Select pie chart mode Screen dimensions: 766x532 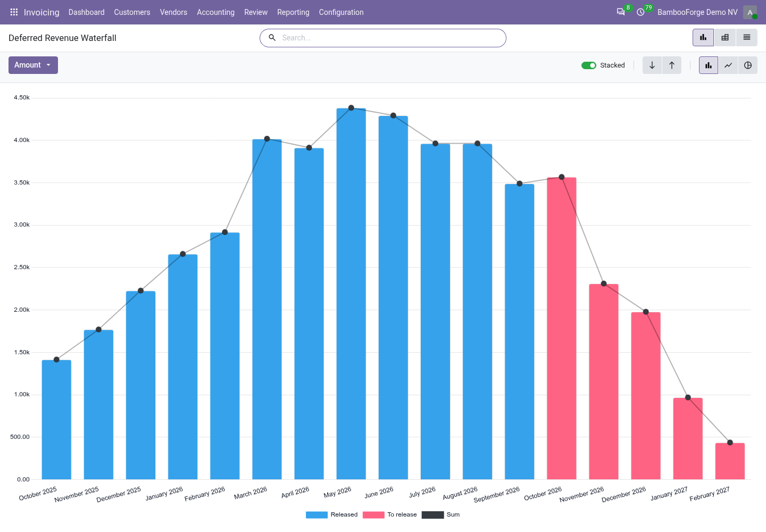(748, 65)
